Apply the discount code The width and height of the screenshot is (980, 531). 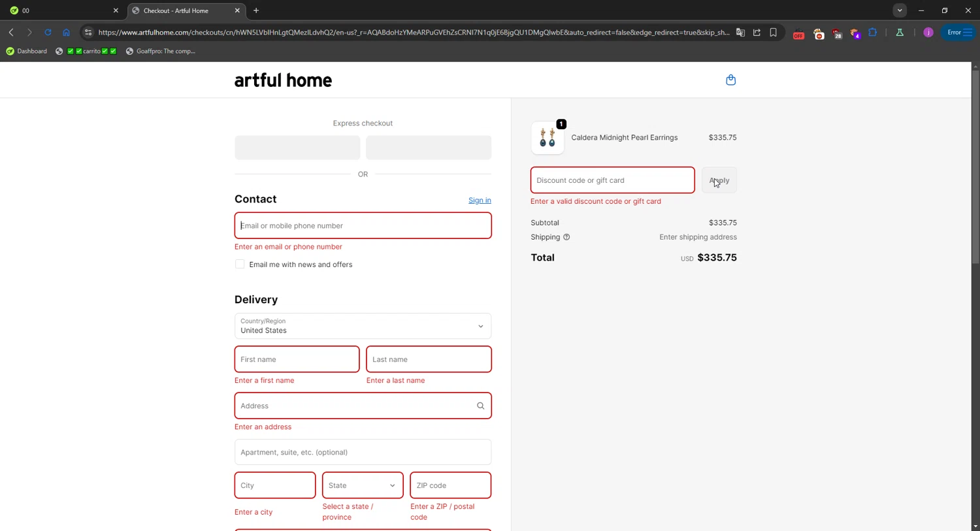click(719, 180)
